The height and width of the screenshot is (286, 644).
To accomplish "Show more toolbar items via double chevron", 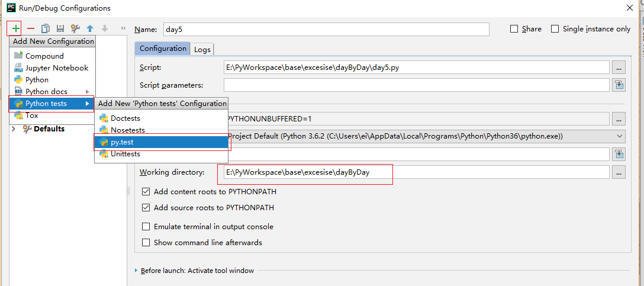I will 123,28.
